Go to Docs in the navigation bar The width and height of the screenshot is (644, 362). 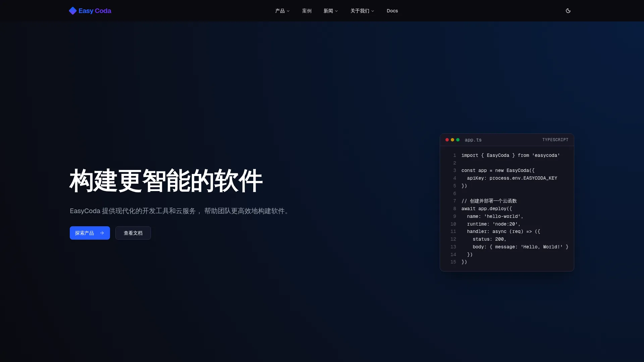click(x=392, y=11)
